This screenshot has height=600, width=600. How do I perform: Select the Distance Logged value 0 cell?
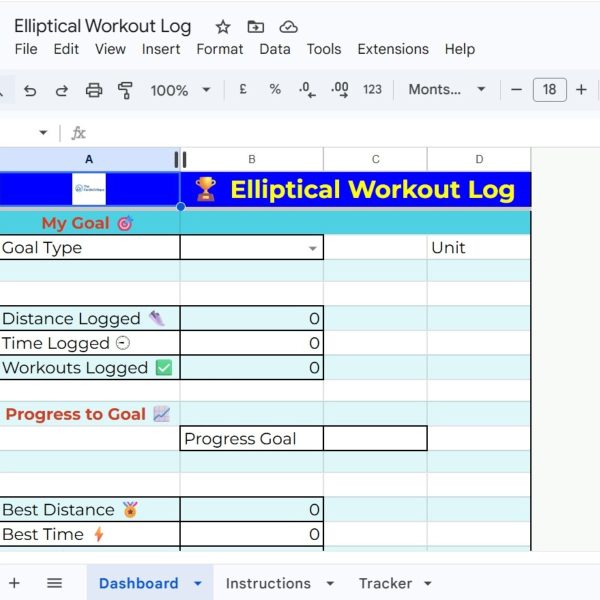252,318
